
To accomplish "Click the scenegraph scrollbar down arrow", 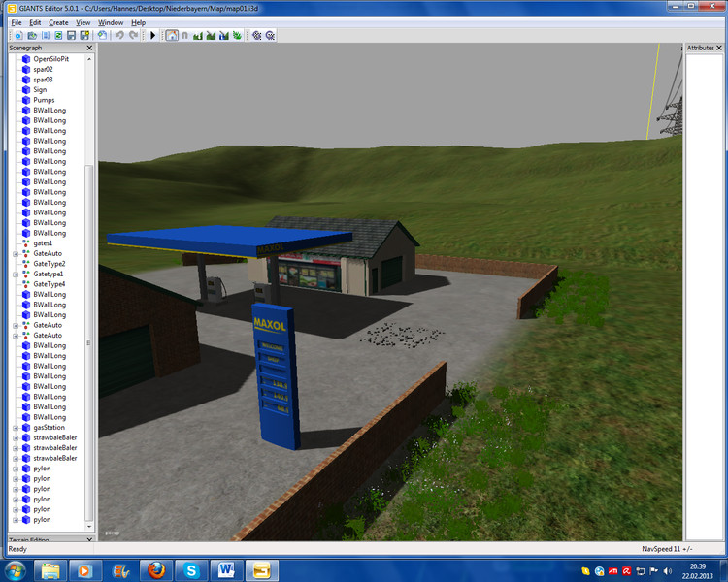I will (x=89, y=527).
